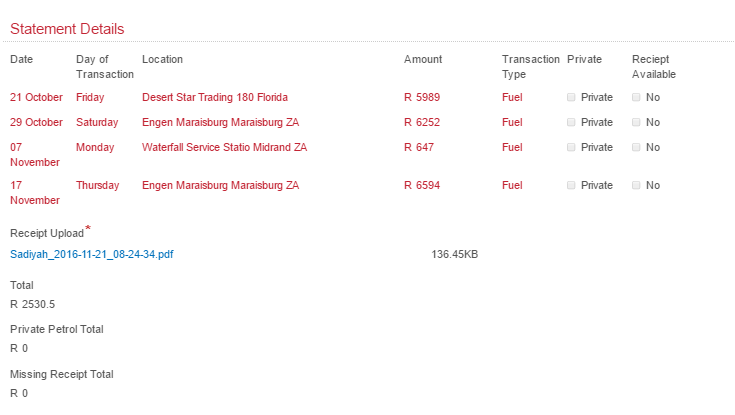Tick the Private checkbox for 21 October

point(571,98)
